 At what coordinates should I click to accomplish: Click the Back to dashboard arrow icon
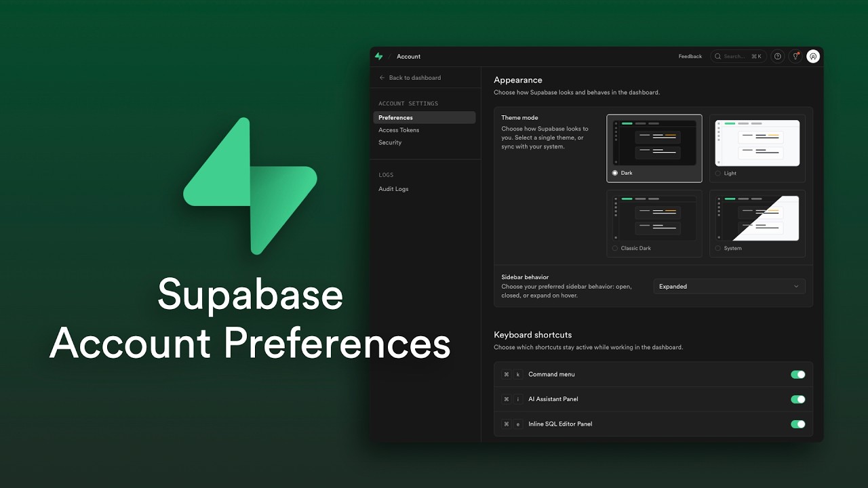(382, 78)
